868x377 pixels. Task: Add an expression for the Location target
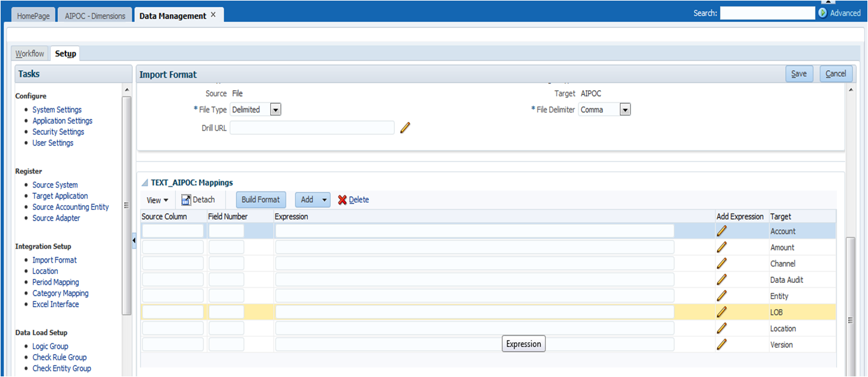[x=721, y=327]
